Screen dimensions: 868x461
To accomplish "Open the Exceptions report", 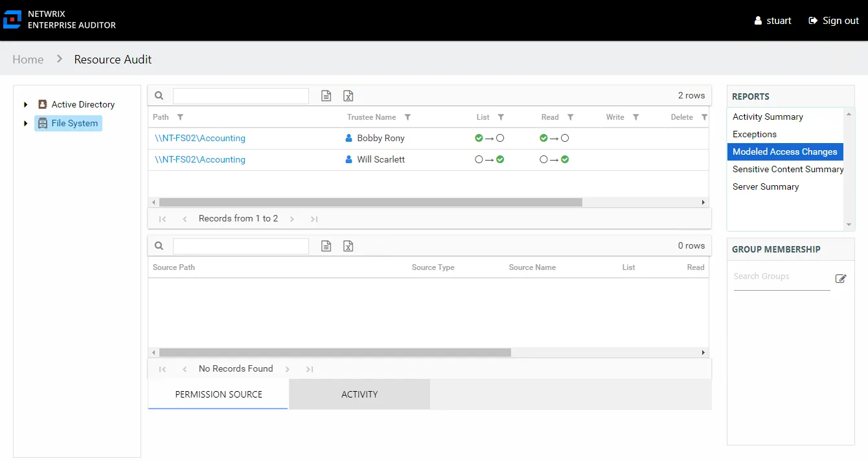I will click(x=785, y=134).
